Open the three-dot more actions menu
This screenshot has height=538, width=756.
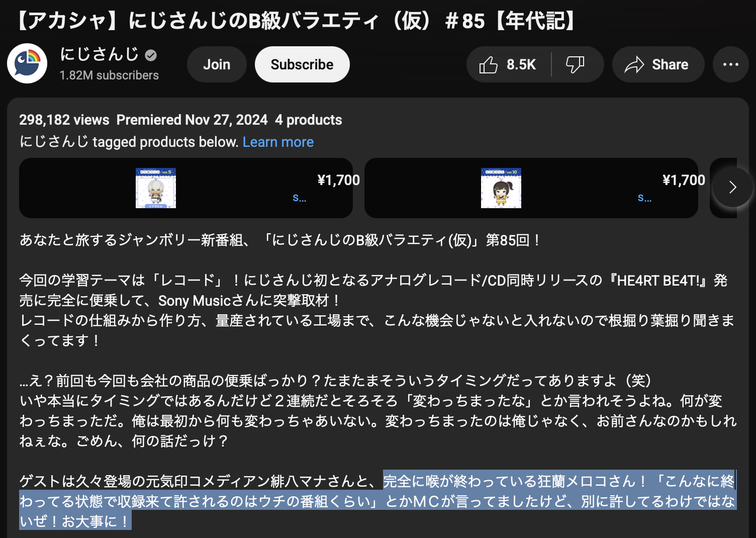(x=731, y=64)
